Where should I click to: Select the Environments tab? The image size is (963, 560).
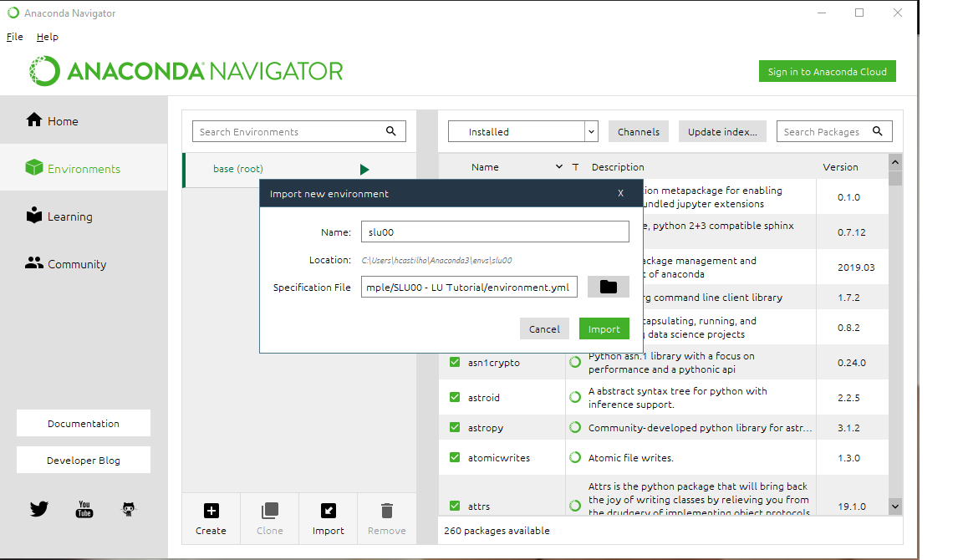(84, 168)
